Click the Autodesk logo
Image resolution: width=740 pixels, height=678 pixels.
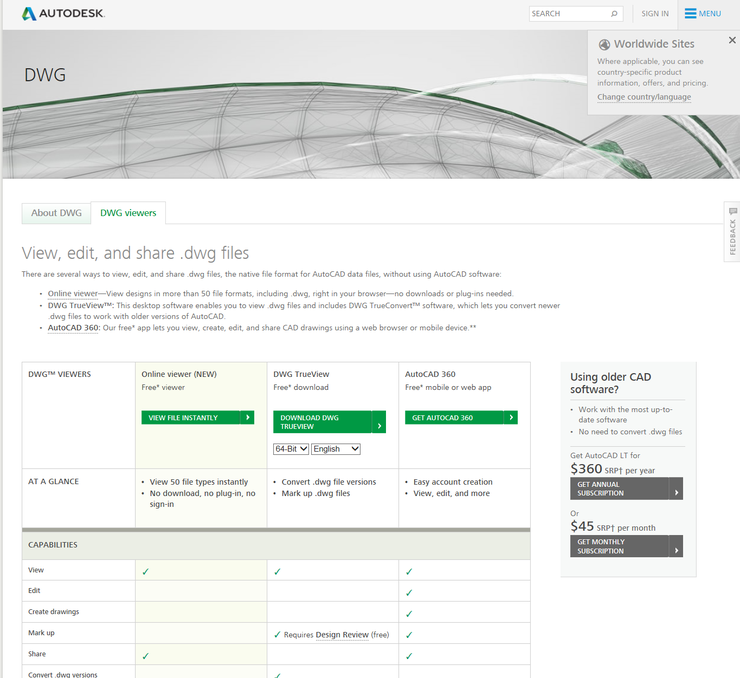tap(63, 14)
